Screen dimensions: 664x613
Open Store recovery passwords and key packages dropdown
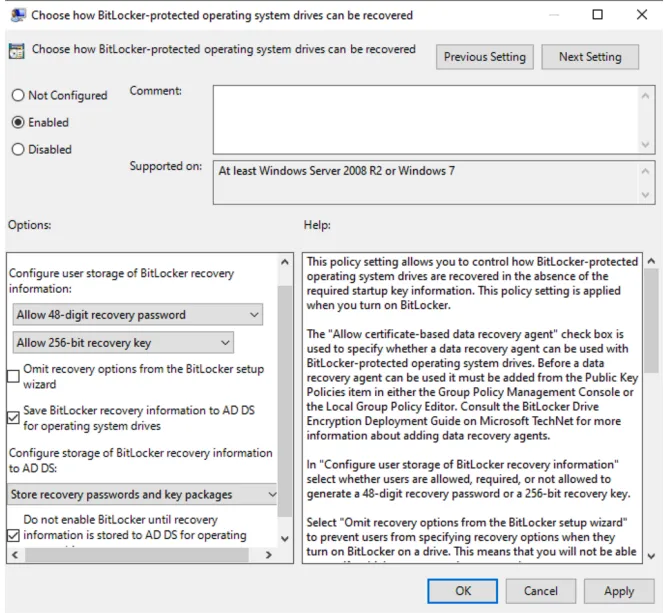[142, 494]
